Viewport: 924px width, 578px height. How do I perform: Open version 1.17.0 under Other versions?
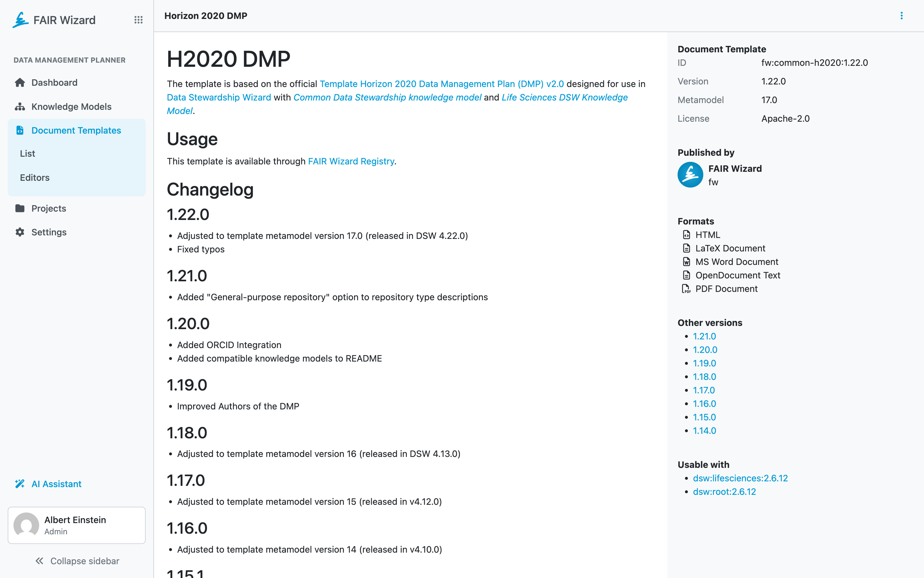704,390
